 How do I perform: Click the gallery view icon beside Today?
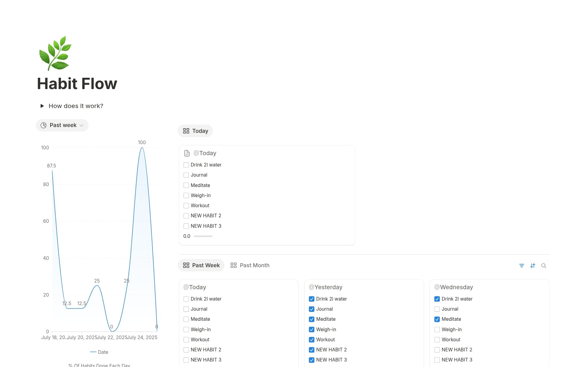tap(187, 131)
